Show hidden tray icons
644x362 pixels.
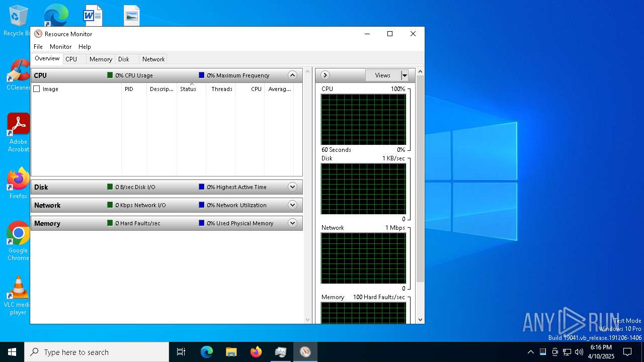530,352
